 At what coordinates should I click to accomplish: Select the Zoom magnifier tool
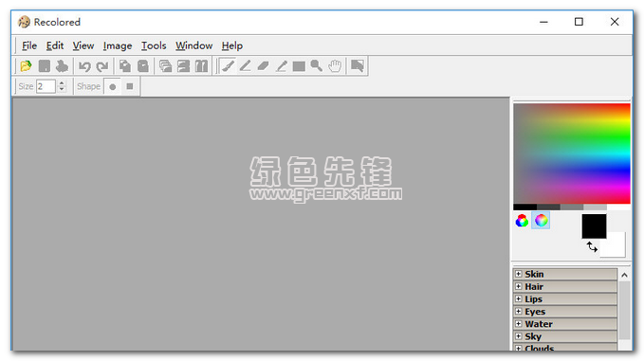tap(317, 66)
